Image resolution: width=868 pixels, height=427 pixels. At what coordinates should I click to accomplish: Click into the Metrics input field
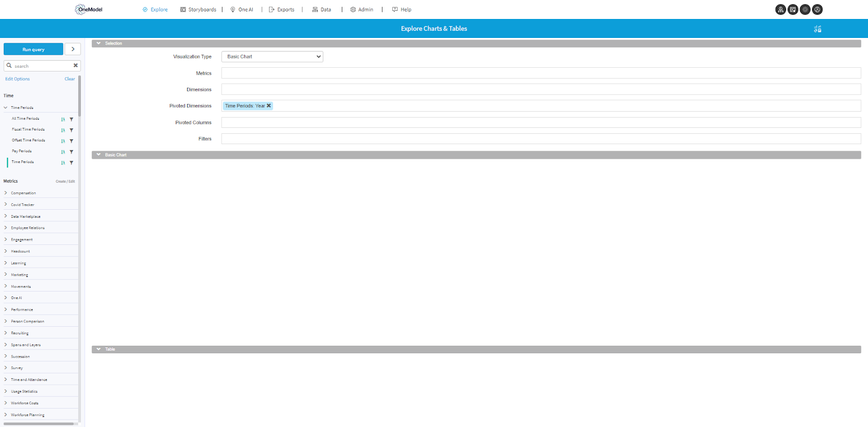[540, 73]
